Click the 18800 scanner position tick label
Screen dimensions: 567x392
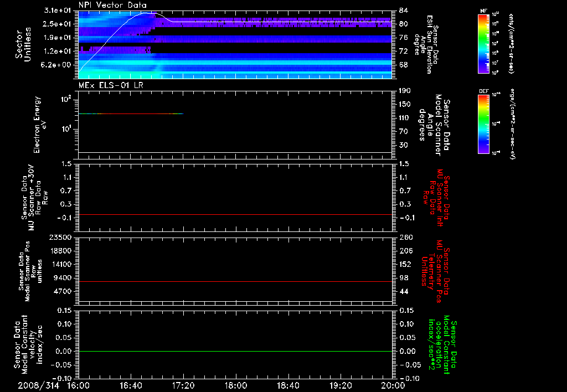pyautogui.click(x=60, y=251)
